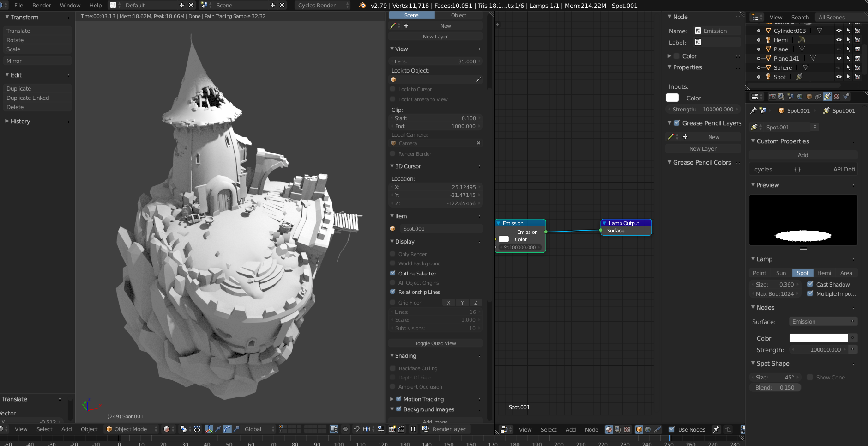Open the World properties globe icon

[x=800, y=97]
